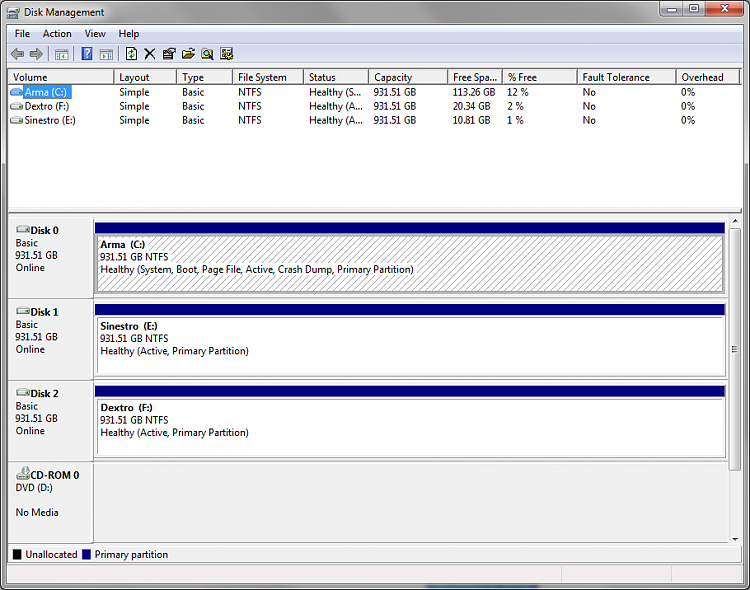Select the Sinestro (E:) volume row
750x590 pixels.
(x=375, y=120)
